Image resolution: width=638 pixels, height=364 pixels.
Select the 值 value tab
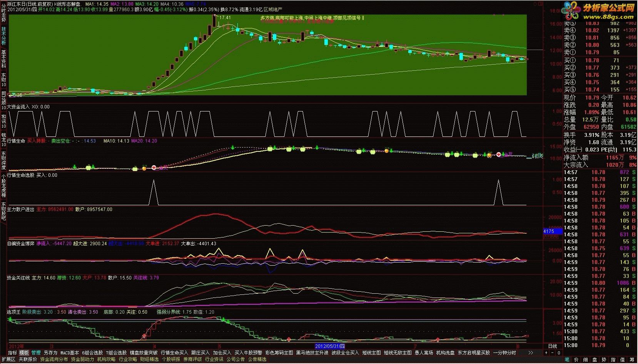(623, 360)
